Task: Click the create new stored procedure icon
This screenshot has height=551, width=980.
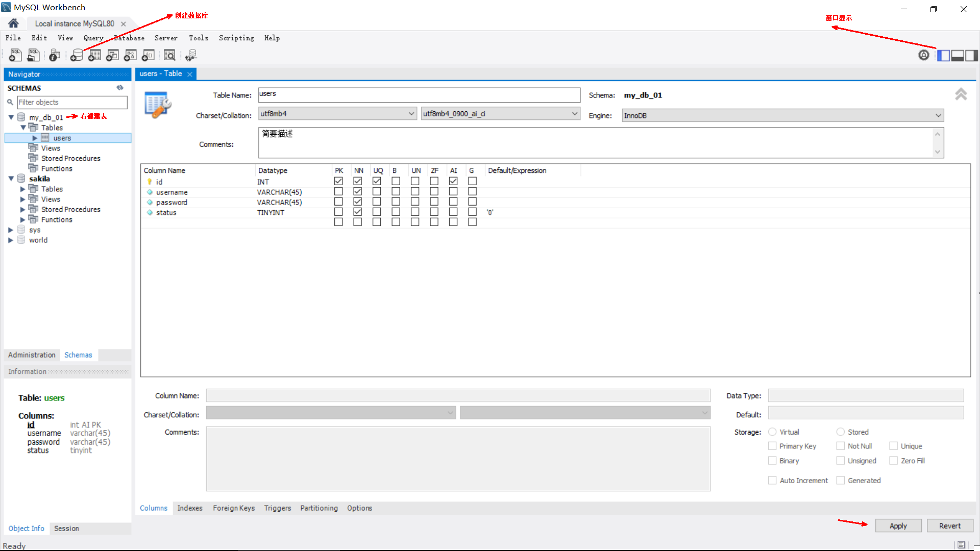Action: coord(130,55)
